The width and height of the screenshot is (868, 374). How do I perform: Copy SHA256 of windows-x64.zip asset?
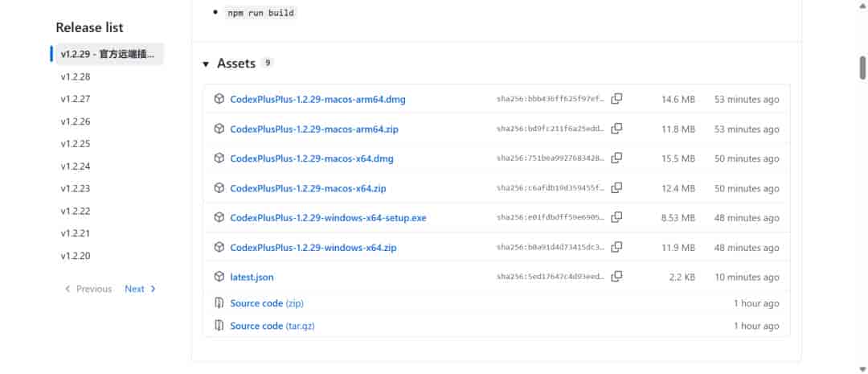pyautogui.click(x=616, y=247)
